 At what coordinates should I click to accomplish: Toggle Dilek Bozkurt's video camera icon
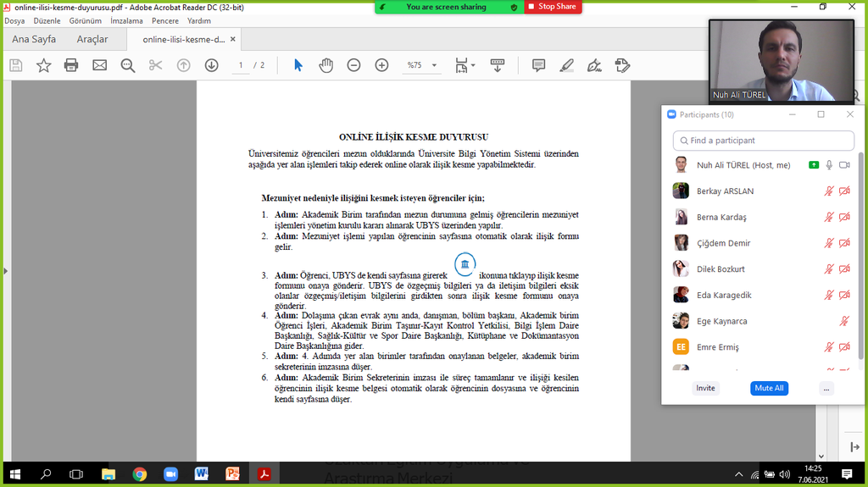tap(844, 269)
